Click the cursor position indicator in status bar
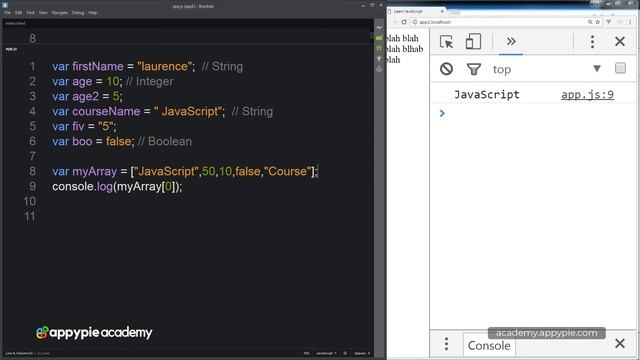The image size is (640, 360). coord(19,353)
